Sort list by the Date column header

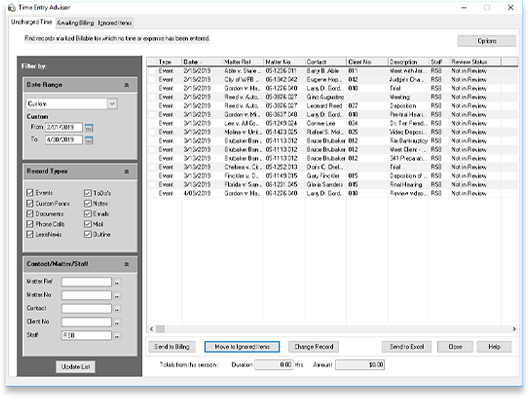coord(202,62)
